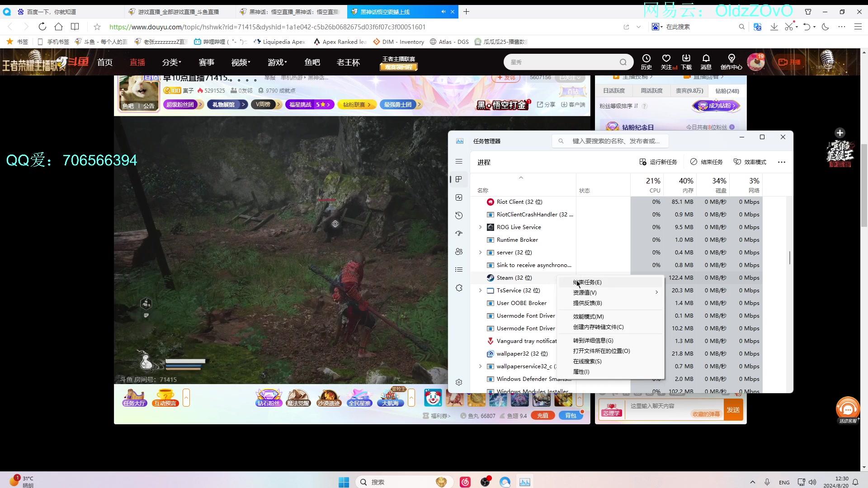Click the three-dot more options in Task Manager
This screenshot has width=868, height=488.
click(782, 162)
